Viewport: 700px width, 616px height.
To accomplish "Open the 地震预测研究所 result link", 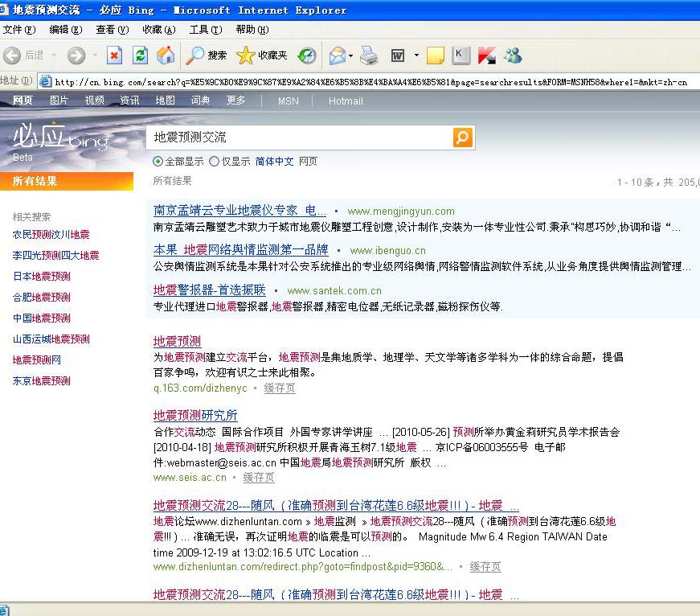I will coord(195,416).
